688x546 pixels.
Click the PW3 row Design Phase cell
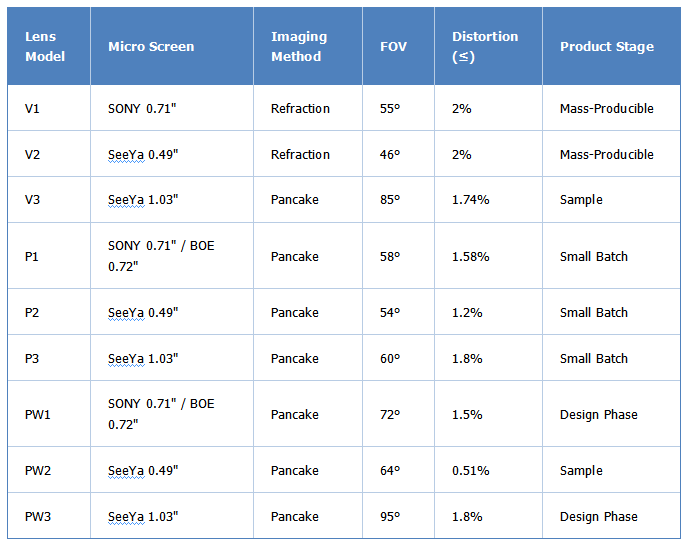[611, 516]
